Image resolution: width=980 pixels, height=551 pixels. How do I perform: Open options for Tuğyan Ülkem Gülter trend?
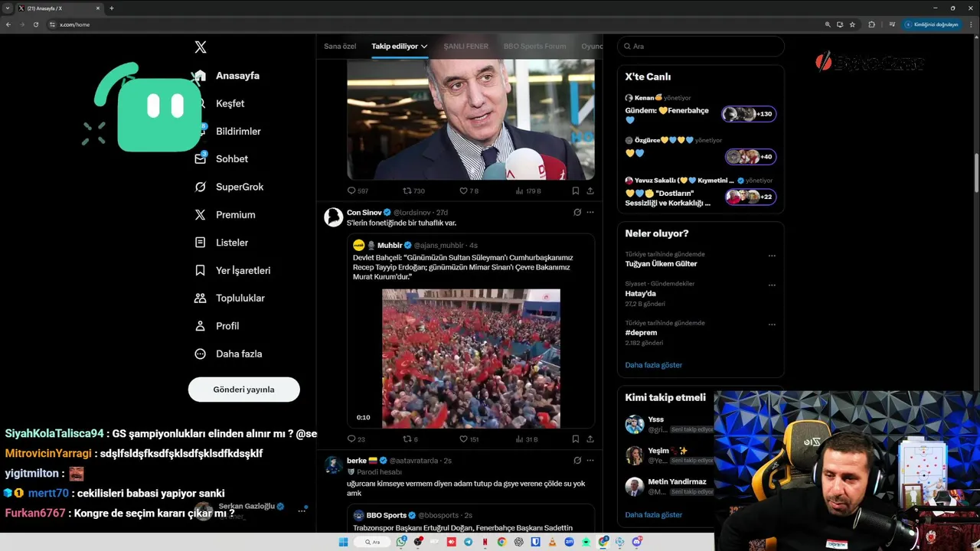(772, 256)
